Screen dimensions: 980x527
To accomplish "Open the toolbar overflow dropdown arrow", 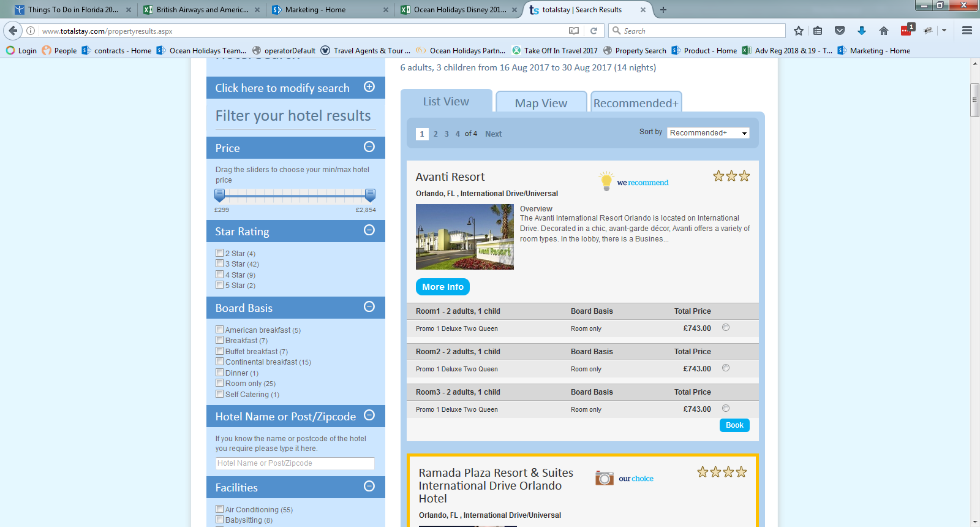I will click(x=944, y=31).
